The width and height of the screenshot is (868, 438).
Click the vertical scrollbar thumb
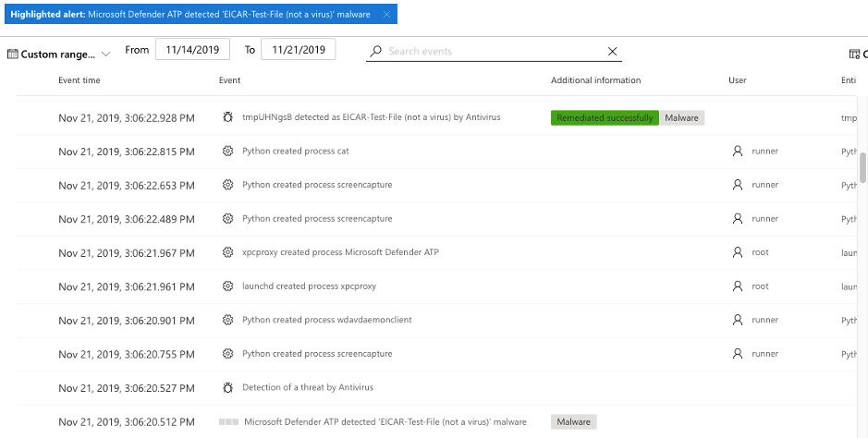[862, 166]
